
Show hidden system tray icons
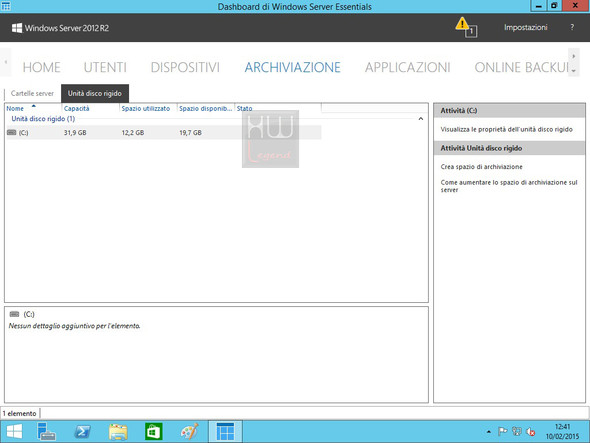tap(488, 432)
